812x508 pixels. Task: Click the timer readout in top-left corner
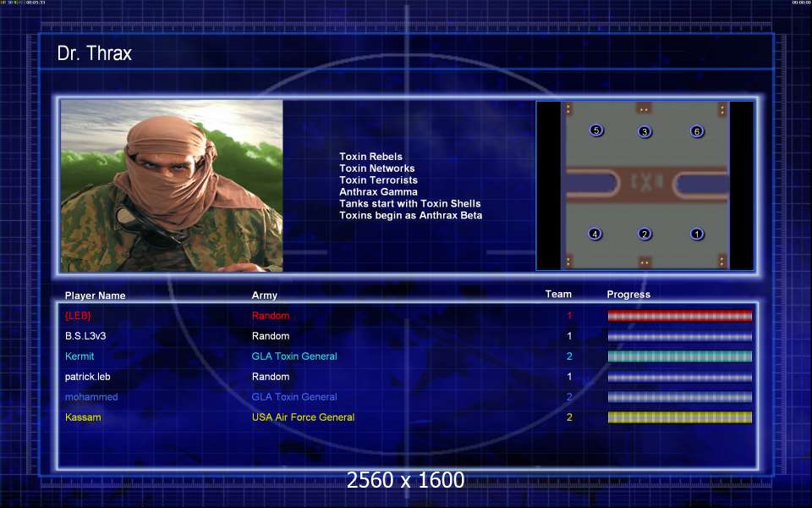[x=36, y=3]
